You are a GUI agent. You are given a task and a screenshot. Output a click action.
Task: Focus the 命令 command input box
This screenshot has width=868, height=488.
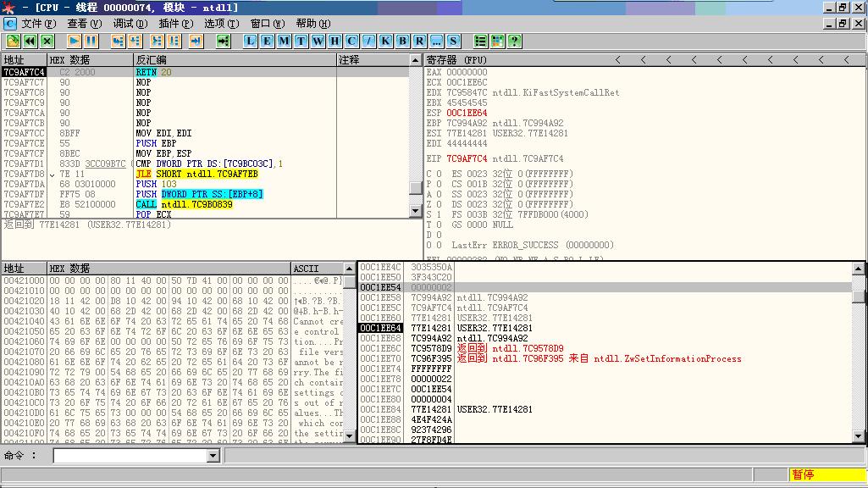[130, 456]
